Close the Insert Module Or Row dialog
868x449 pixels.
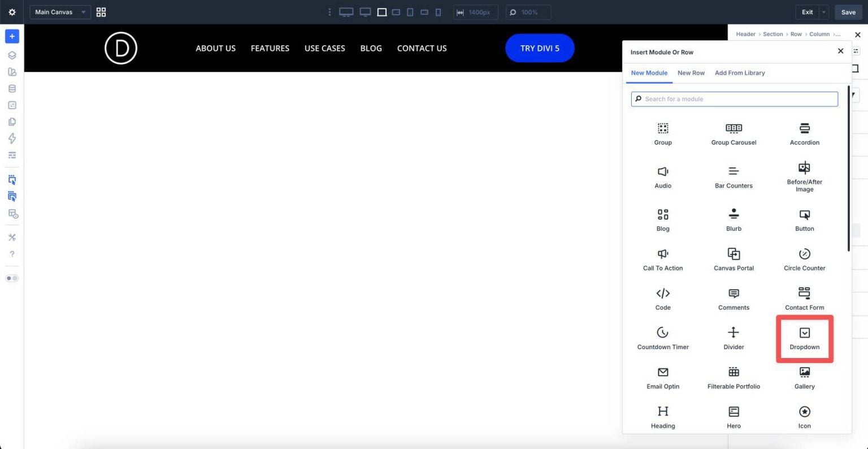[840, 51]
